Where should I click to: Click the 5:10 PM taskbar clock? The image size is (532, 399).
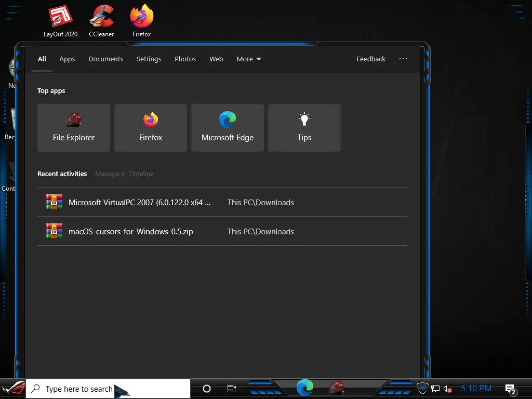(476, 388)
